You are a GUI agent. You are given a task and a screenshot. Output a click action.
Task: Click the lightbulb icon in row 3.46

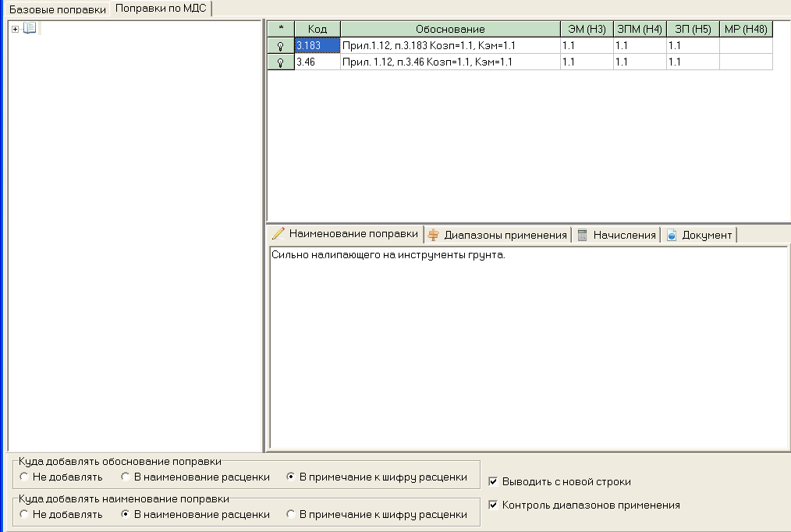pos(281,62)
